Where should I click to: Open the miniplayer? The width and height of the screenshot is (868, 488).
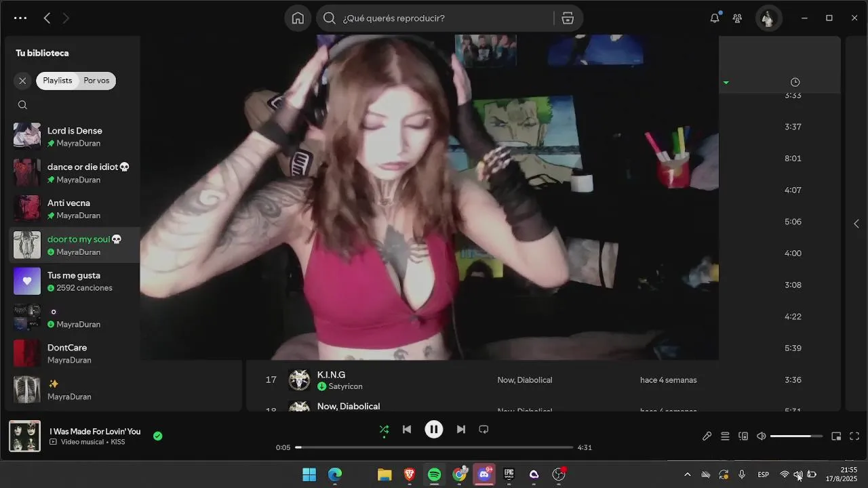click(836, 436)
